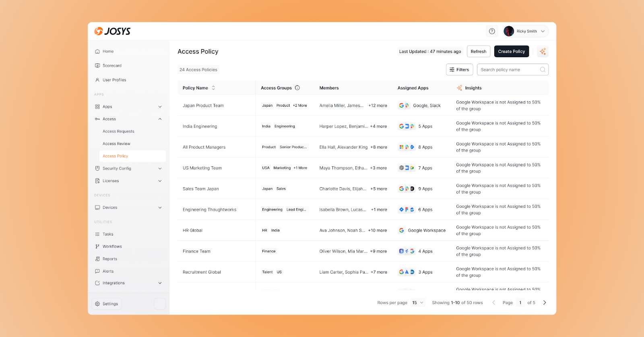Screen dimensions: 644x337
Task: Open the Filters button
Action: click(x=459, y=70)
